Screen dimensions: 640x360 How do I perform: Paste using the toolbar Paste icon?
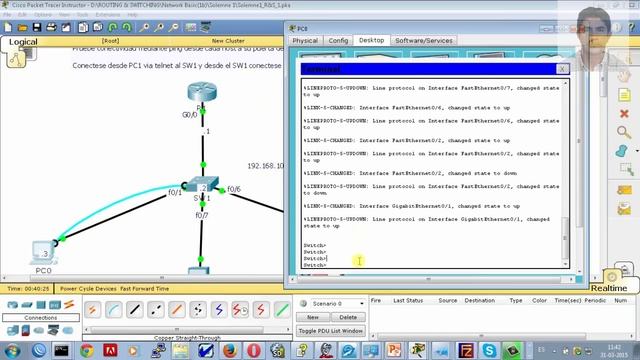point(98,27)
